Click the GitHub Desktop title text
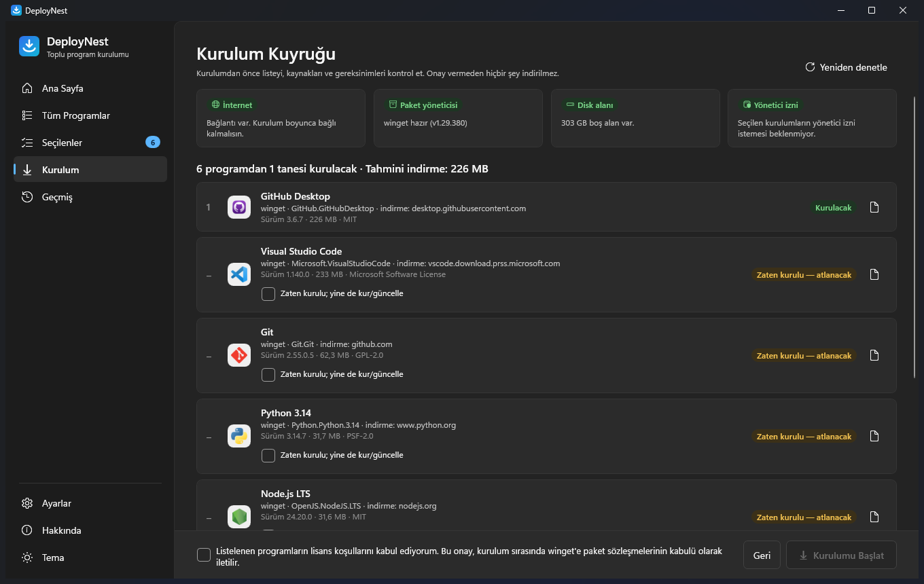 tap(296, 196)
